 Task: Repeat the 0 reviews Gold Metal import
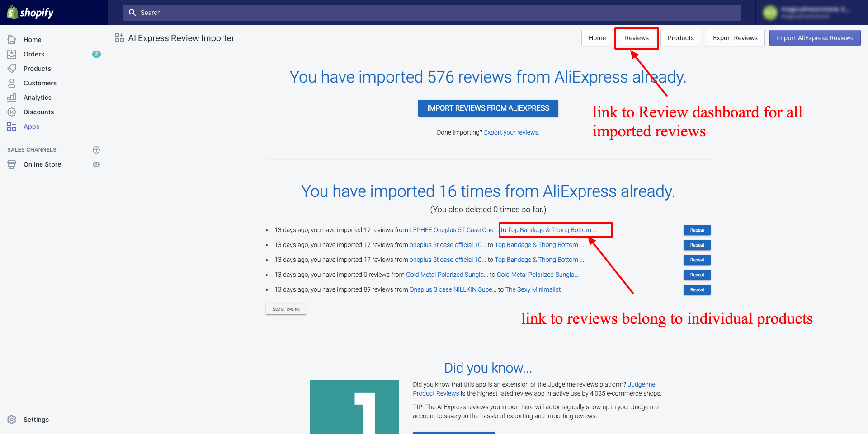coord(697,275)
